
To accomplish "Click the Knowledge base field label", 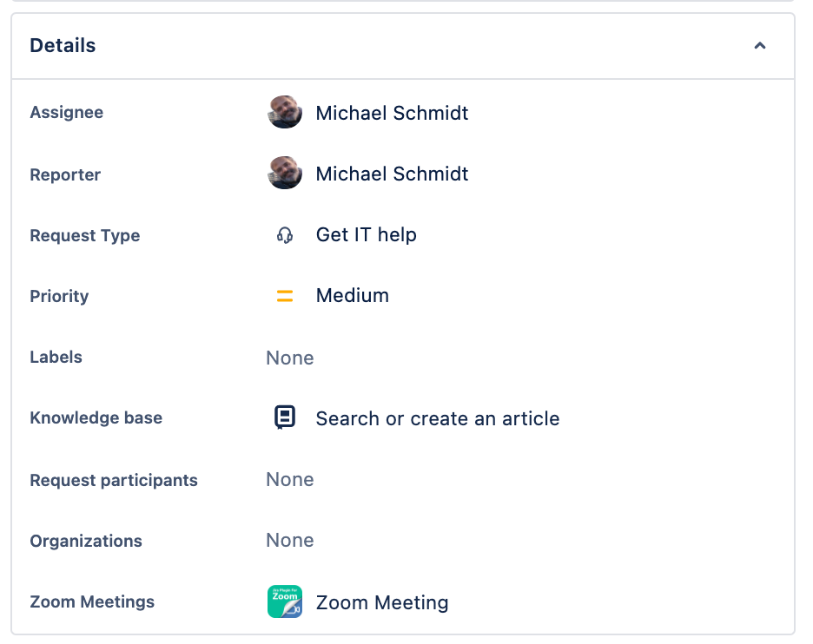I will pos(96,417).
